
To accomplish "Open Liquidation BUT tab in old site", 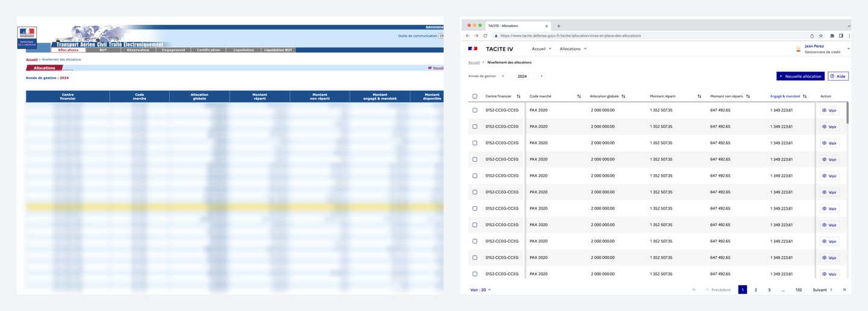I will pyautogui.click(x=279, y=50).
